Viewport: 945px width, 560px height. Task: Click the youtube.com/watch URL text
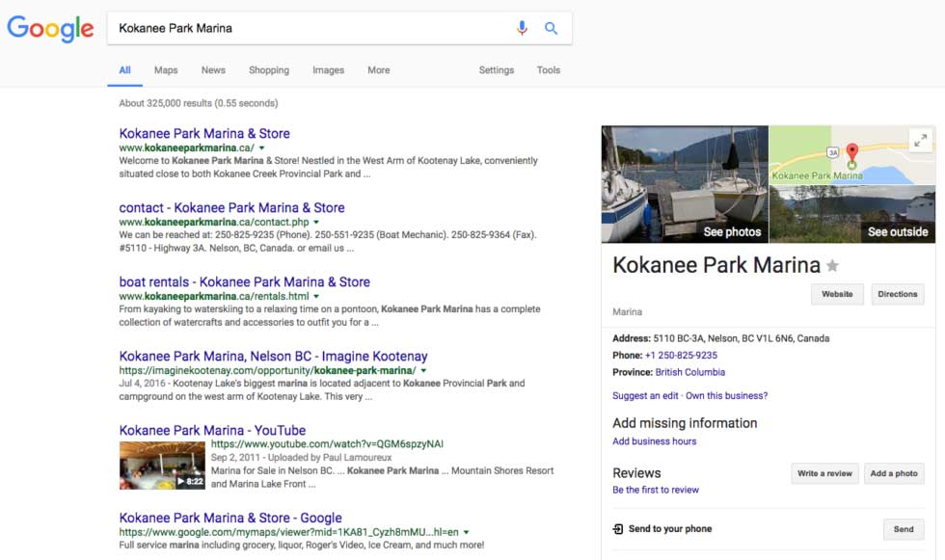(327, 444)
